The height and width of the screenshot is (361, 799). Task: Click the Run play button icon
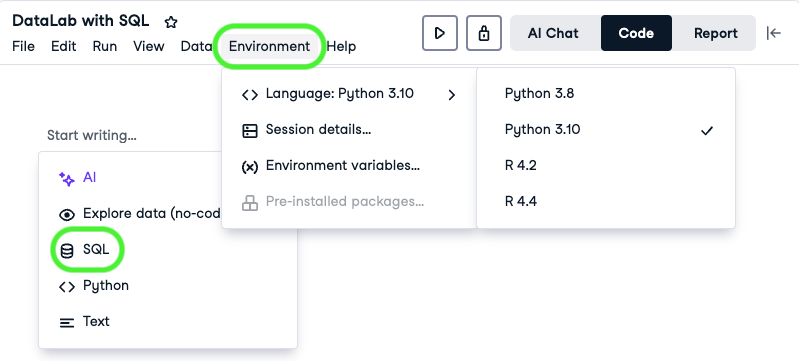440,33
